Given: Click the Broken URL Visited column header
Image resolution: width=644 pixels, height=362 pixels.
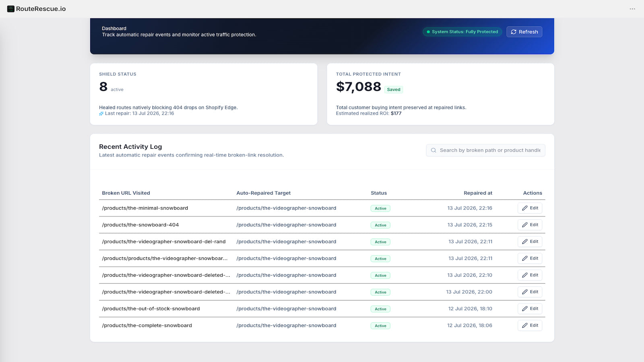Looking at the screenshot, I should pos(126,193).
